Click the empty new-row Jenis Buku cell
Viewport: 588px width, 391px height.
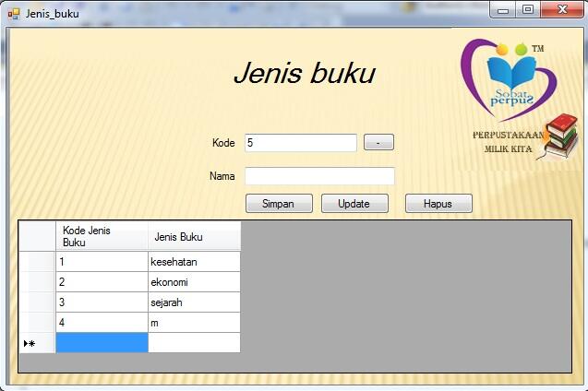point(194,343)
